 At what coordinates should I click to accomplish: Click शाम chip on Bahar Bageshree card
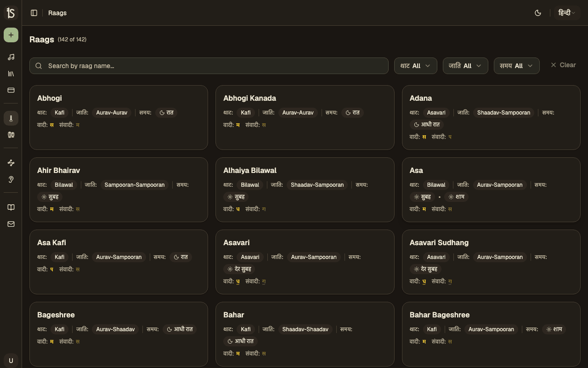pyautogui.click(x=554, y=329)
